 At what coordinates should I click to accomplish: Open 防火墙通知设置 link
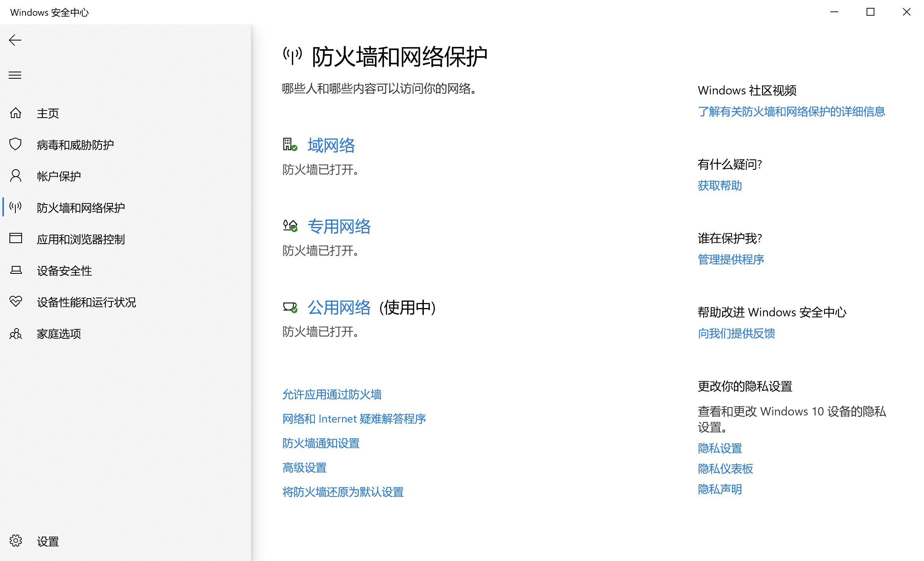(x=321, y=443)
